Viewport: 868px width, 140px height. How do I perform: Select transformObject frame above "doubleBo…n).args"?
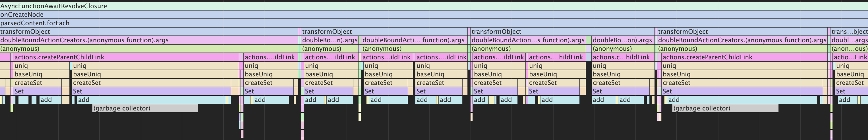pos(384,32)
